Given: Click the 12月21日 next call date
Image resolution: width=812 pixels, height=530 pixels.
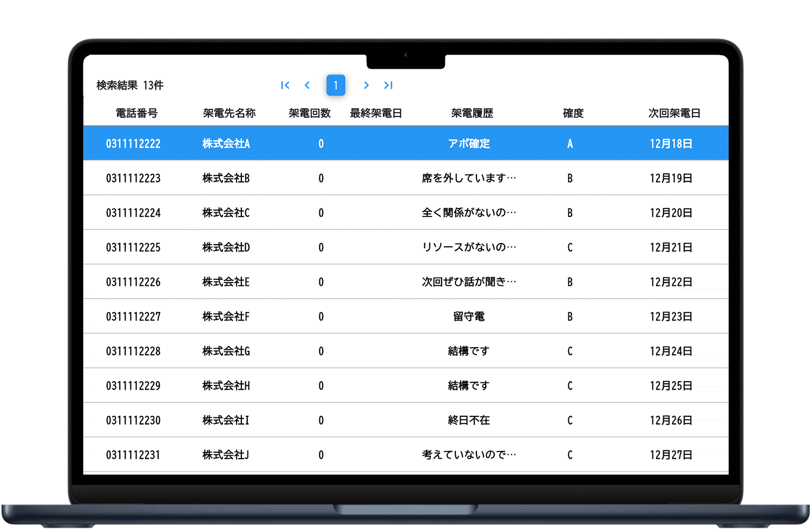Looking at the screenshot, I should [671, 248].
